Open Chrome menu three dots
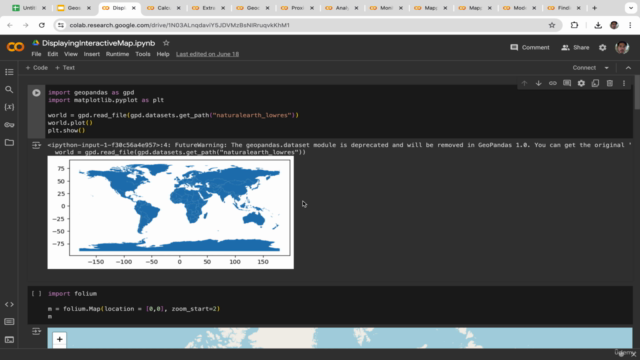This screenshot has height=360, width=640. [630, 25]
